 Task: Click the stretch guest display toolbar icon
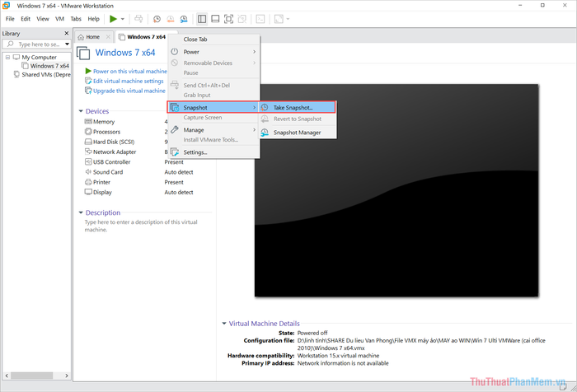[x=279, y=19]
